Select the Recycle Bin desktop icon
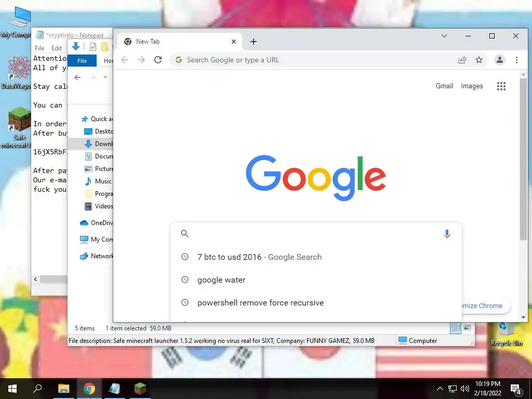 (x=506, y=334)
